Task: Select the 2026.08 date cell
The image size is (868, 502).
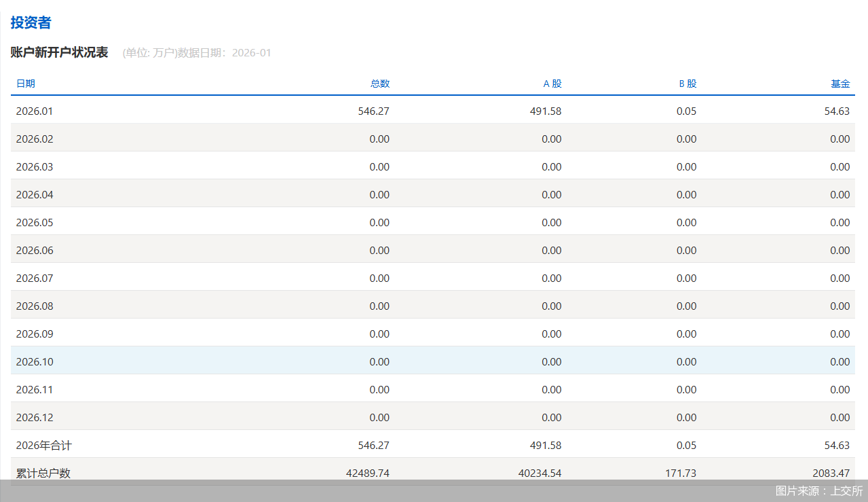Action: pyautogui.click(x=35, y=306)
